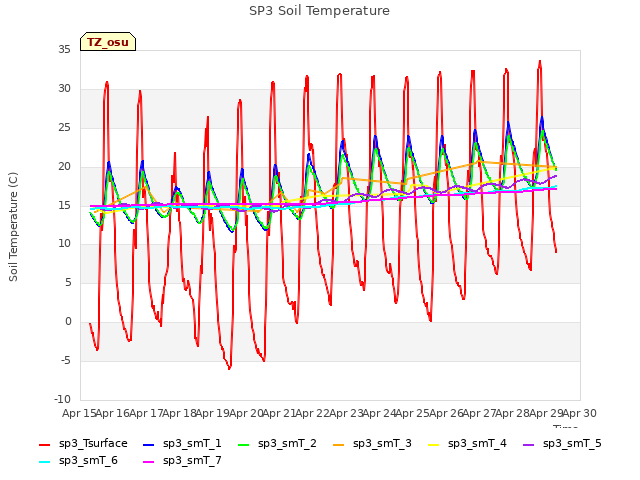Toggle sp3_smT_3 legend entry
This screenshot has height=480, width=640.
pos(372,444)
